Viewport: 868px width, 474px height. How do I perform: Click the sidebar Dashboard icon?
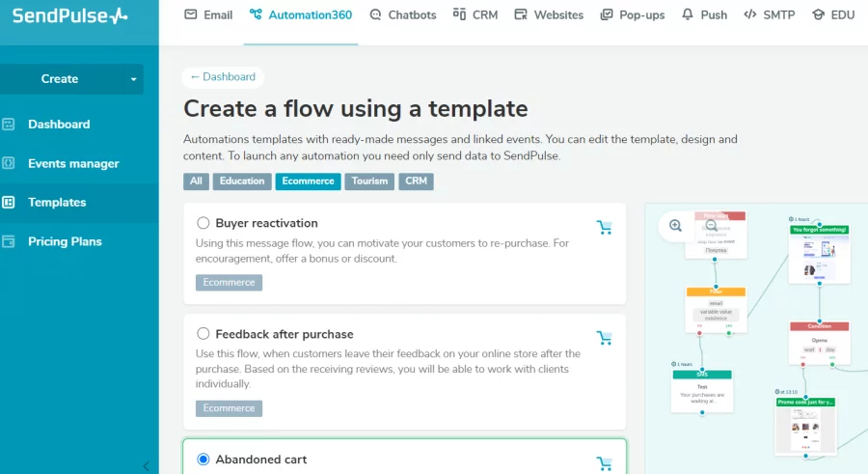8,125
